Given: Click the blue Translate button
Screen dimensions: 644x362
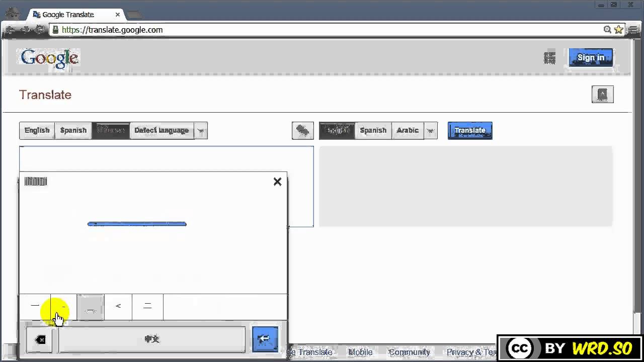Looking at the screenshot, I should pyautogui.click(x=470, y=130).
